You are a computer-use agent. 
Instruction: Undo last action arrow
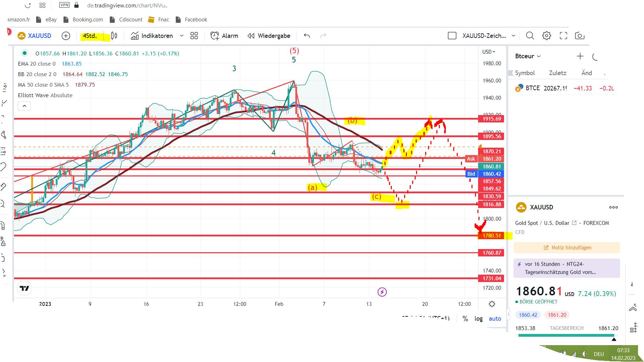[307, 36]
